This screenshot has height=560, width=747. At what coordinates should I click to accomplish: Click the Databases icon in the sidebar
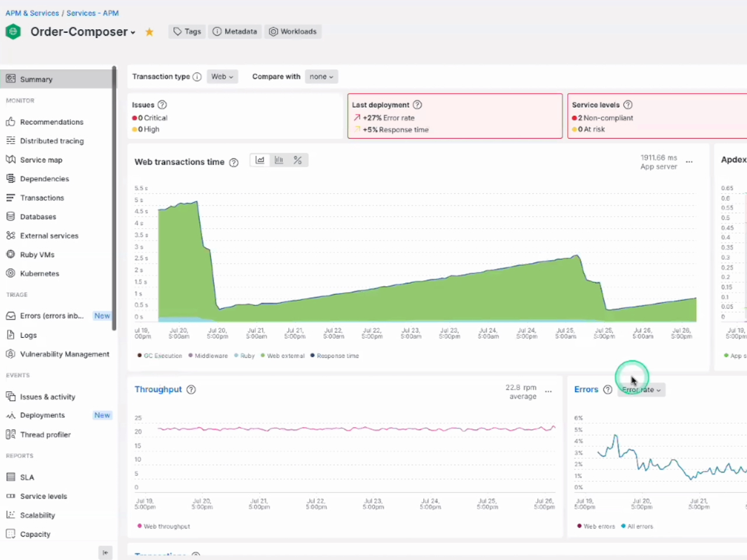(11, 216)
